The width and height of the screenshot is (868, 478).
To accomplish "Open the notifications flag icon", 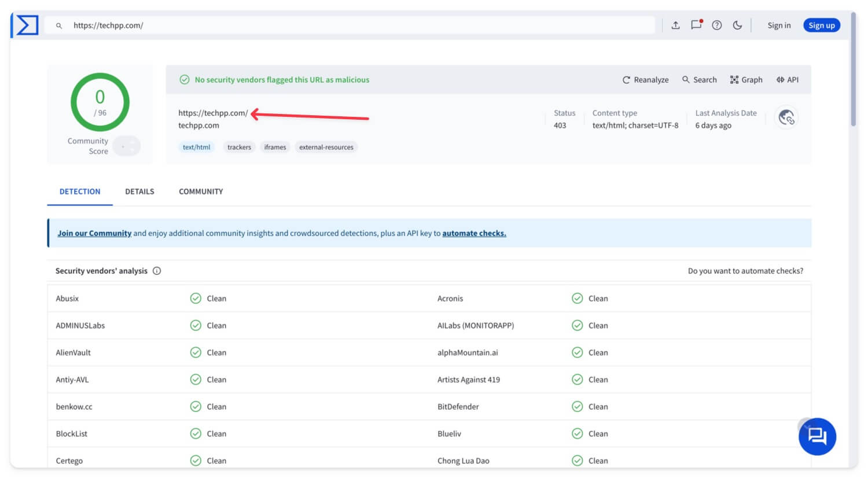I will (x=696, y=25).
